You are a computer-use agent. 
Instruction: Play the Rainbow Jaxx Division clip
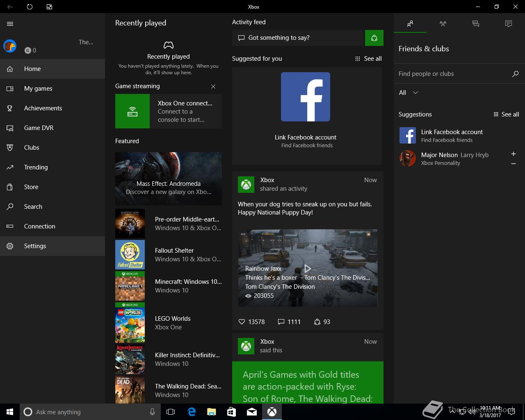coord(308,268)
